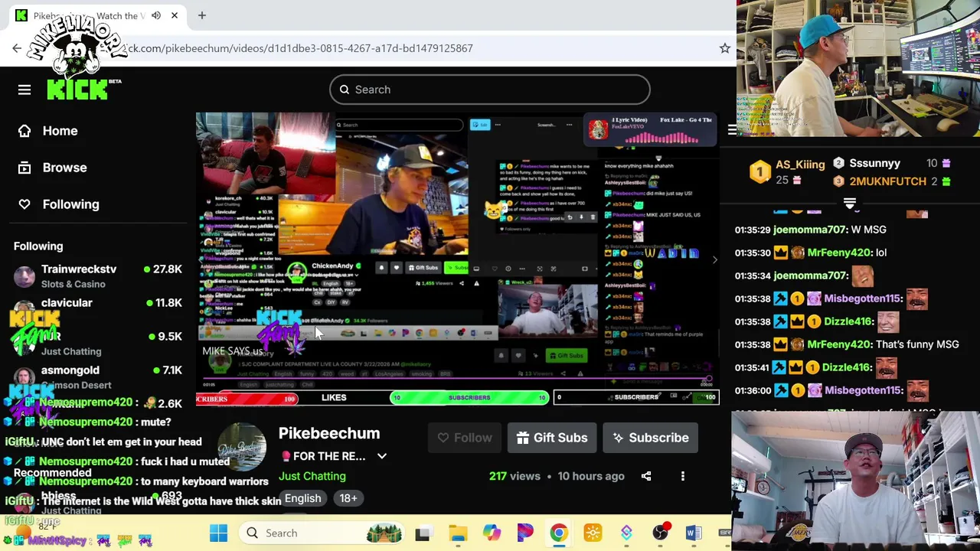
Task: Open the Windows Start menu
Action: (218, 533)
